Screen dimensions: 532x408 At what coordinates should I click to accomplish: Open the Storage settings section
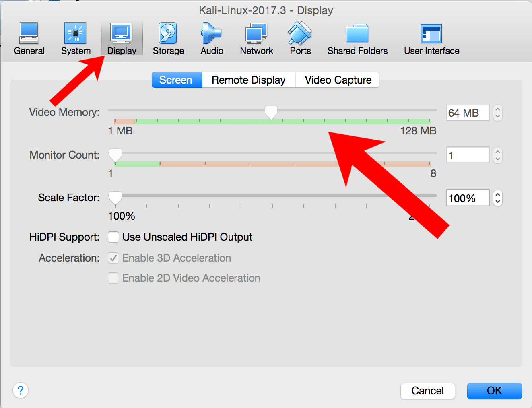coord(168,39)
